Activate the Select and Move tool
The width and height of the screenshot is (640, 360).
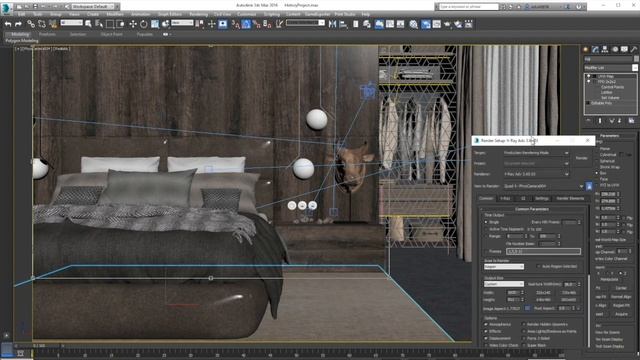(x=133, y=24)
